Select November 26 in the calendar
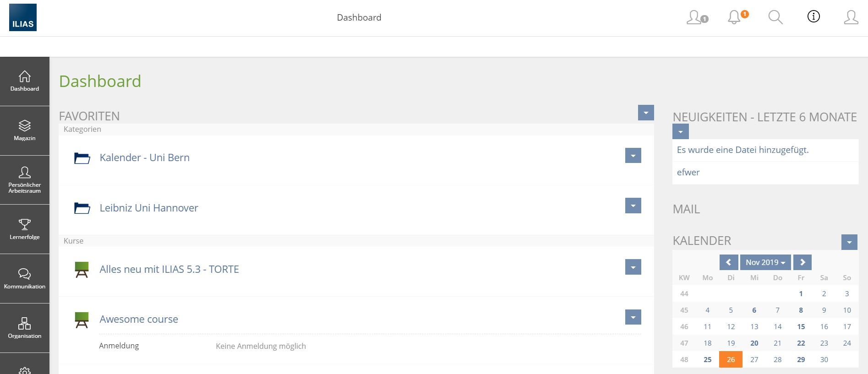The image size is (868, 374). coord(731,359)
